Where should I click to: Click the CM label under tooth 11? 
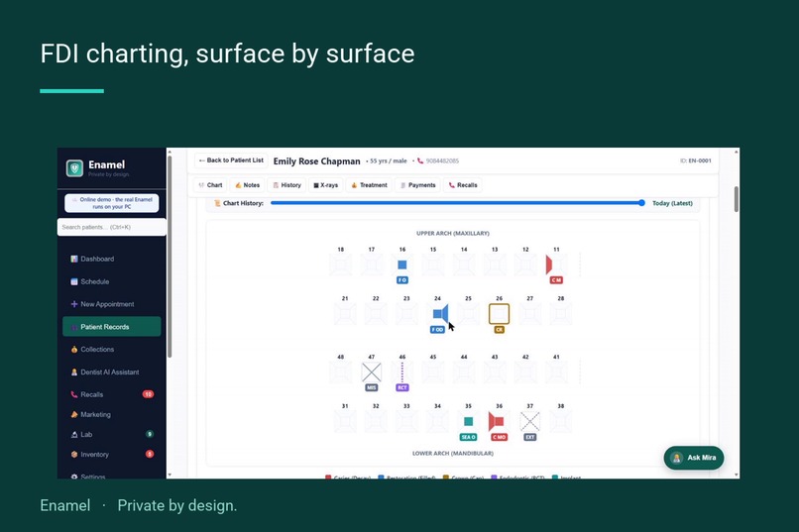pyautogui.click(x=556, y=280)
